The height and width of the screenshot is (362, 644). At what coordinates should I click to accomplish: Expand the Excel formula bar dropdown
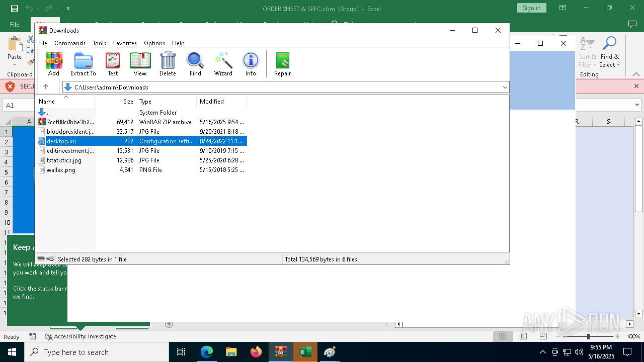tap(637, 105)
